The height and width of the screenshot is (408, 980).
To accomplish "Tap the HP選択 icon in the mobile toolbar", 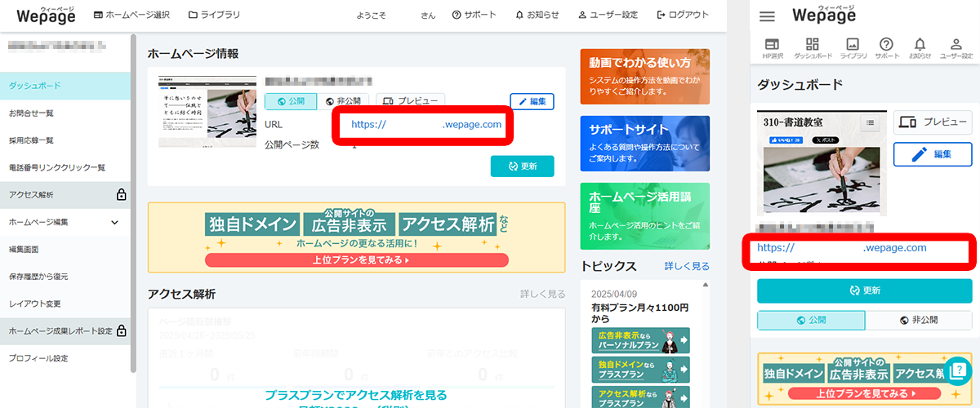I will [x=772, y=48].
